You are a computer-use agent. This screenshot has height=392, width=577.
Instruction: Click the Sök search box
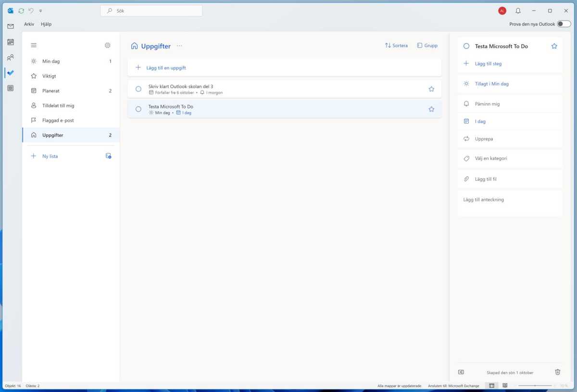tap(151, 11)
